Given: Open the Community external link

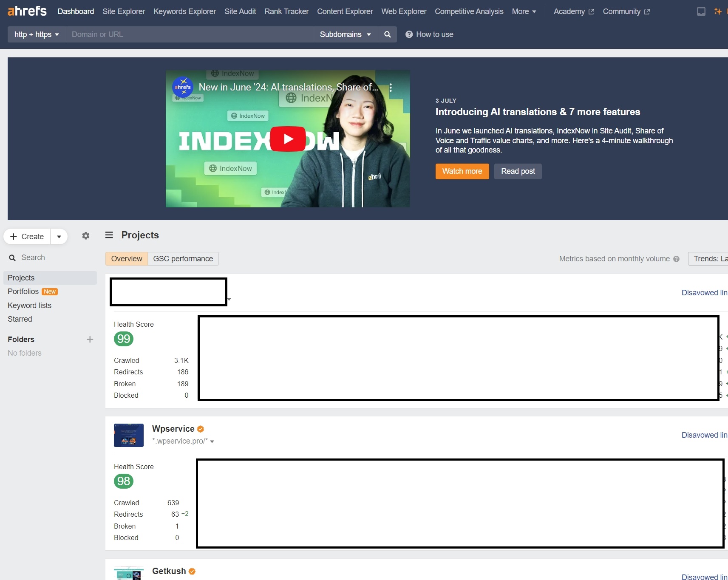Looking at the screenshot, I should (x=626, y=11).
